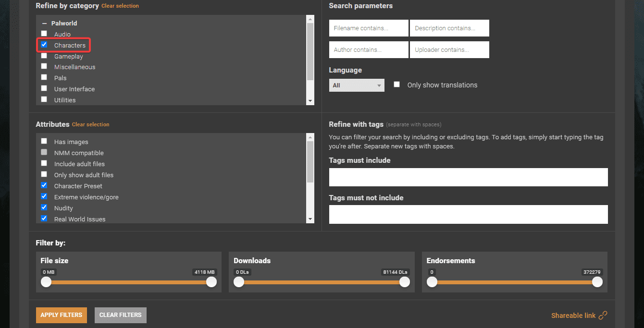
Task: Click Clear selection next to Attributes
Action: 90,124
